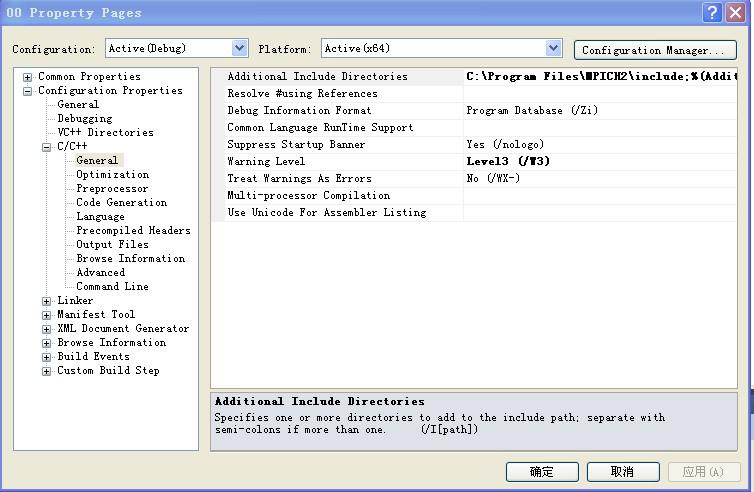Select Configuration Properties label

[110, 90]
